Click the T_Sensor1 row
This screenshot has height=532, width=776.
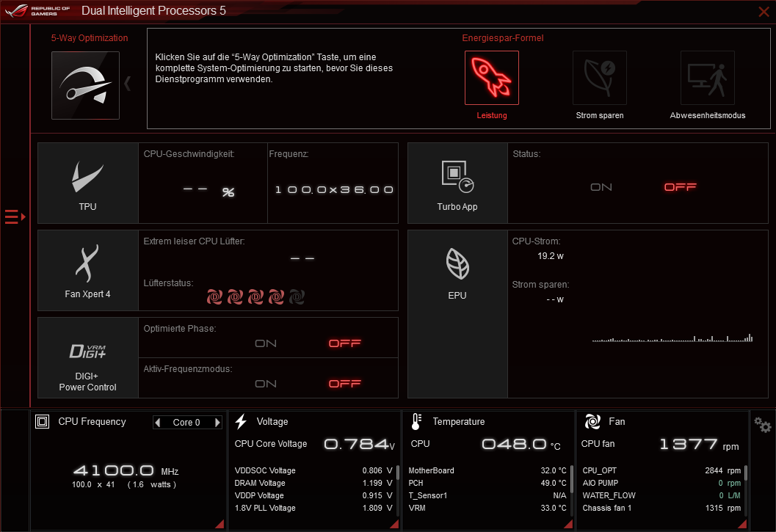pyautogui.click(x=487, y=495)
